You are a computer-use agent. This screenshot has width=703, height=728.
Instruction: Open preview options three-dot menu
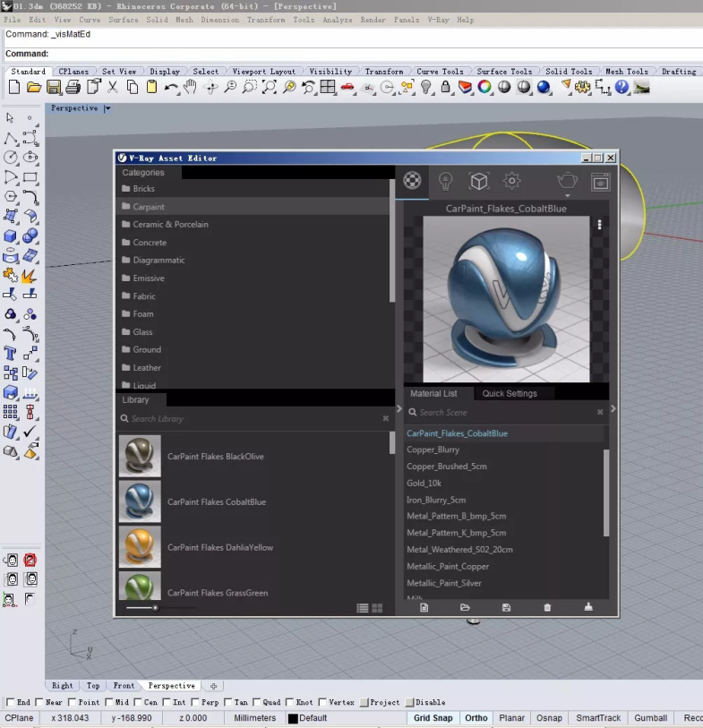[x=599, y=226]
